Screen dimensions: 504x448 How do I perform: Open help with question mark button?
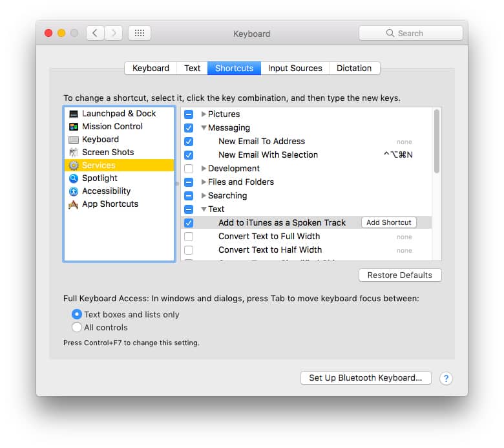pyautogui.click(x=446, y=378)
